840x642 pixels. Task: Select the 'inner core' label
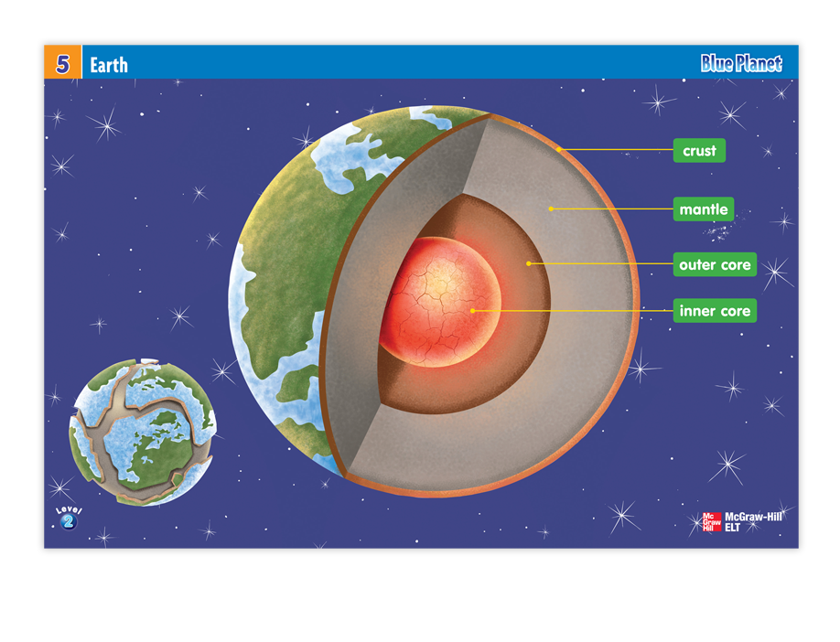coord(715,311)
